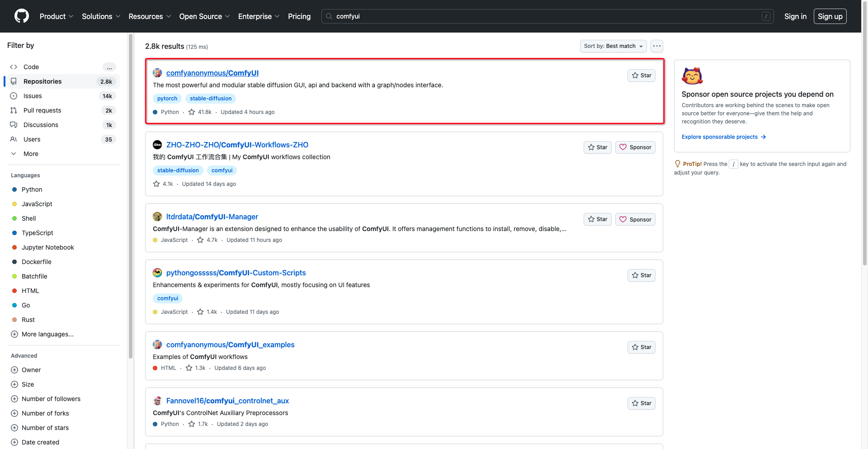Filter results by TypeScript language
868x449 pixels.
37,233
